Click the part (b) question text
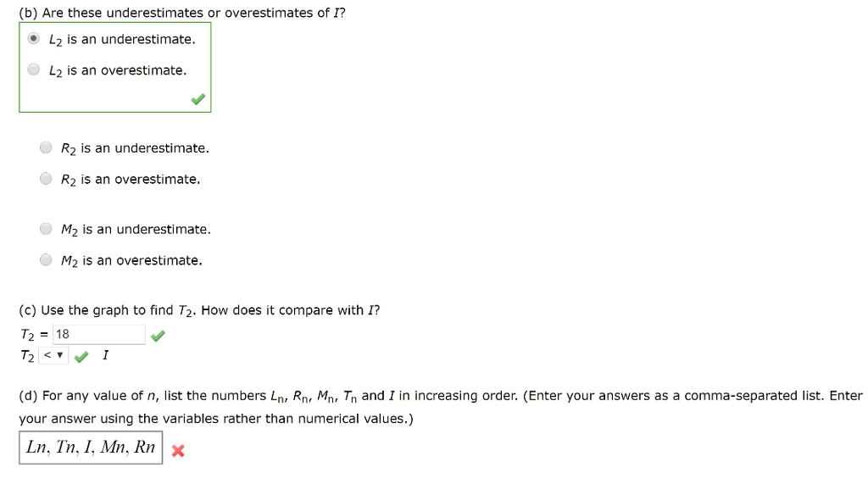Screen dimensions: 868x484 tap(182, 13)
